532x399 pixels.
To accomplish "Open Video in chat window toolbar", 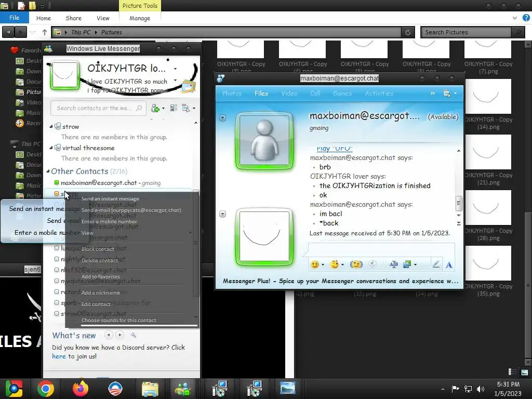I will tap(289, 94).
